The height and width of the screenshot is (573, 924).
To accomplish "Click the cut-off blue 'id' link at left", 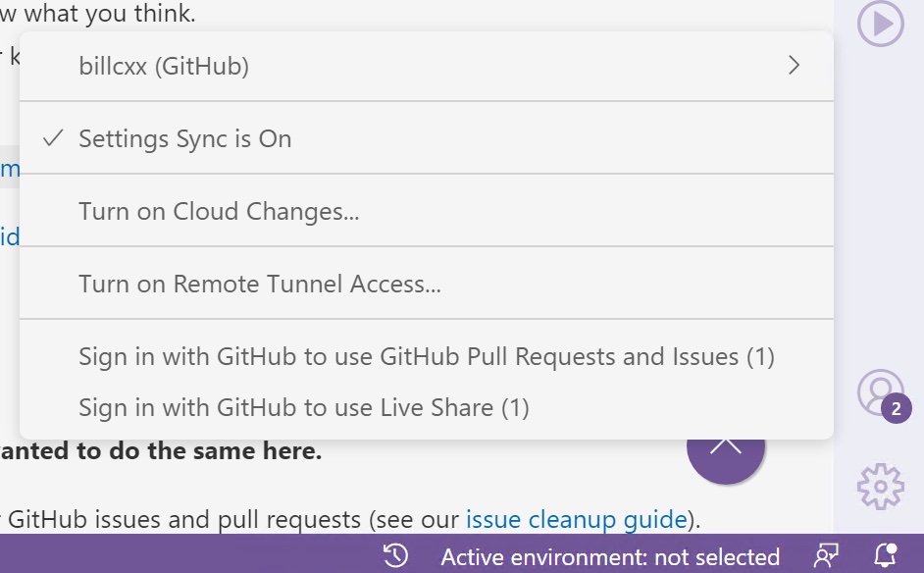I will (x=9, y=237).
